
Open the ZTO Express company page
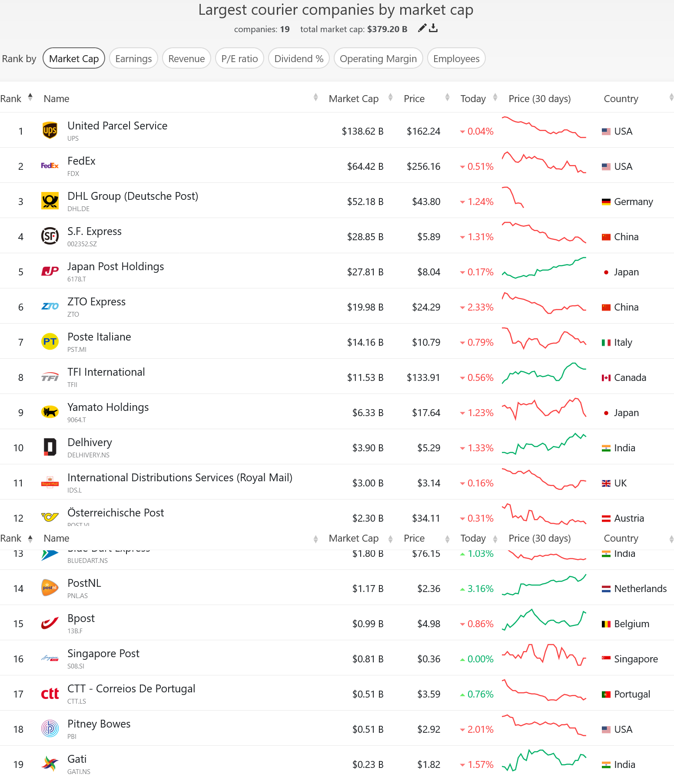click(x=96, y=302)
